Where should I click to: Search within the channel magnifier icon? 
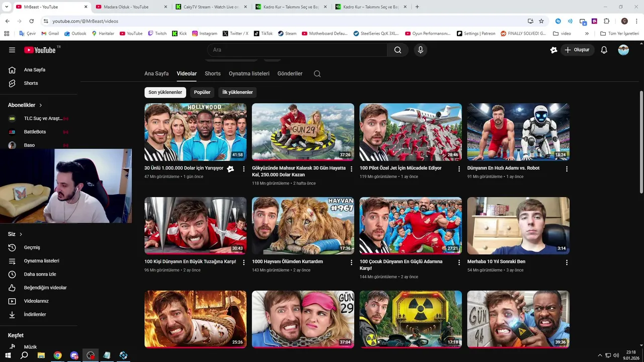point(317,73)
